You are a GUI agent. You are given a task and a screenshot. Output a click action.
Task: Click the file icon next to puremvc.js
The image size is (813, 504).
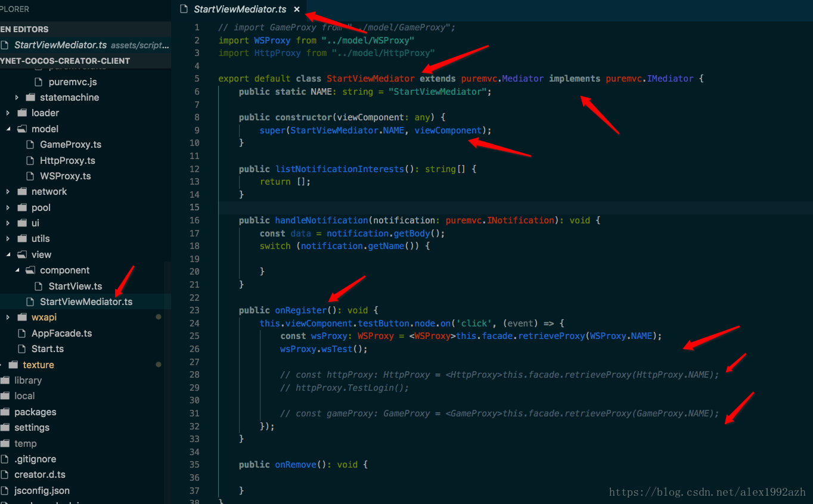[x=39, y=82]
